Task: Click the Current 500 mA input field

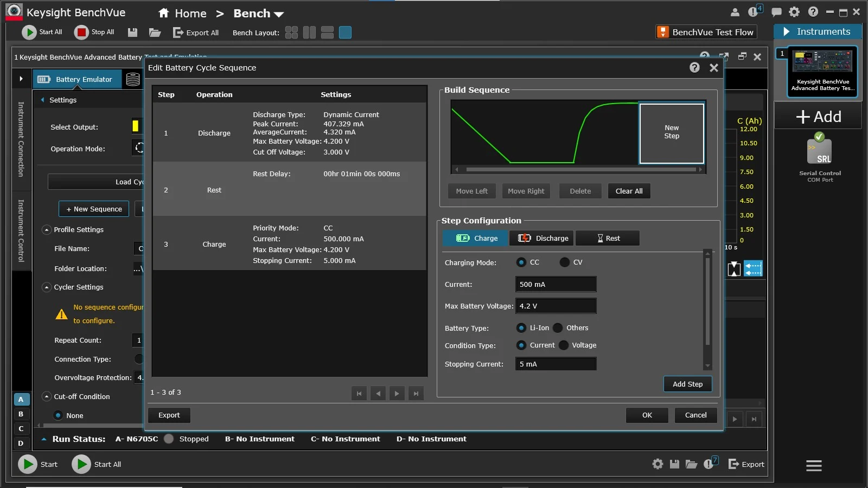Action: pos(556,284)
